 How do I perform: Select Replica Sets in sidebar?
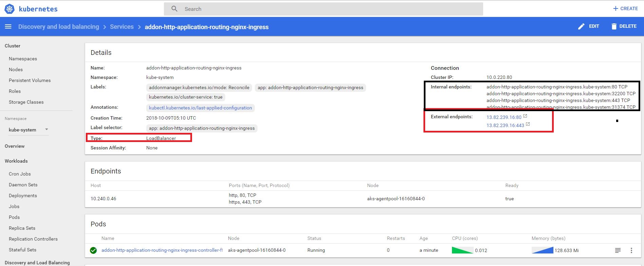click(x=22, y=228)
